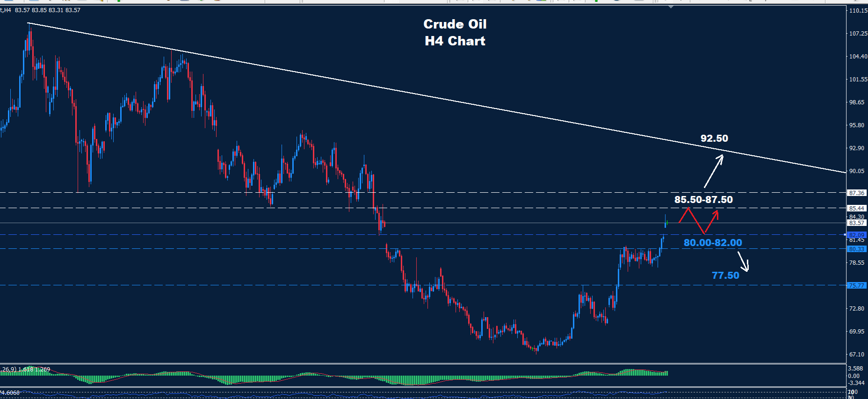This screenshot has height=399, width=868.
Task: Click the bottom indicator readout '4.6060'
Action: (x=10, y=393)
